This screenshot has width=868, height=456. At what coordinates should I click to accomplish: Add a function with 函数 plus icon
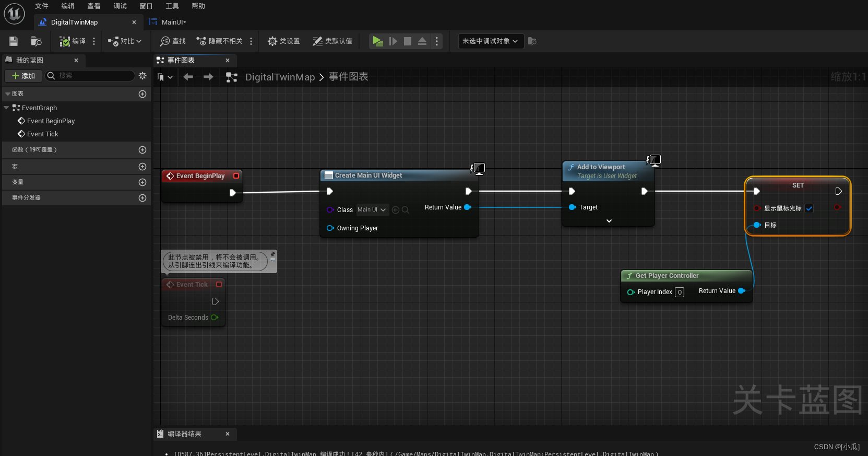[142, 150]
